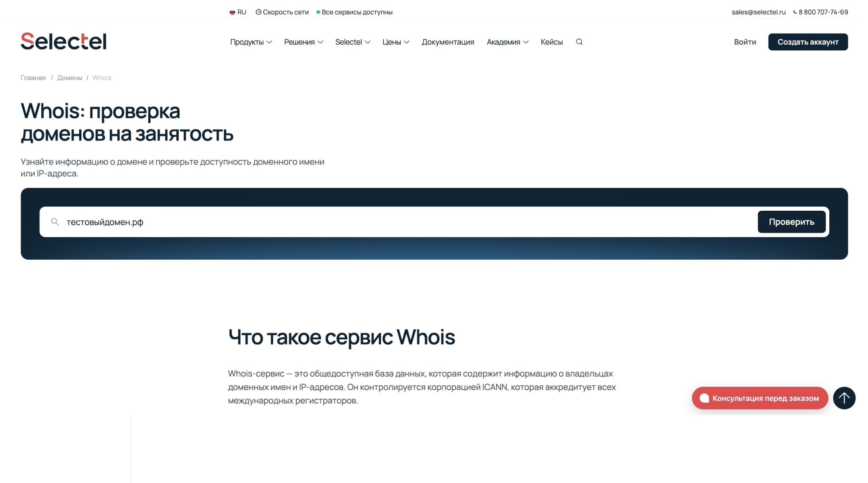Image resolution: width=868 pixels, height=483 pixels.
Task: Go to the Домены breadcrumb link
Action: click(69, 78)
